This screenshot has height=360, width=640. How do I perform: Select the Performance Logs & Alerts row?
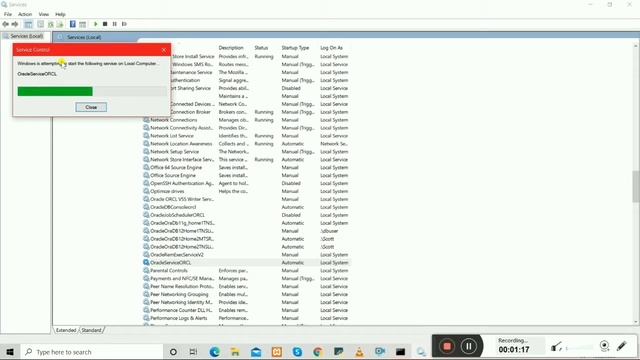point(247,318)
